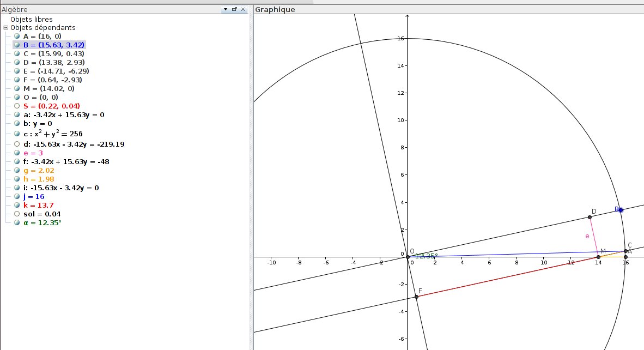Open the Algèbre panel dropdown arrow
The width and height of the screenshot is (644, 350).
tap(226, 9)
